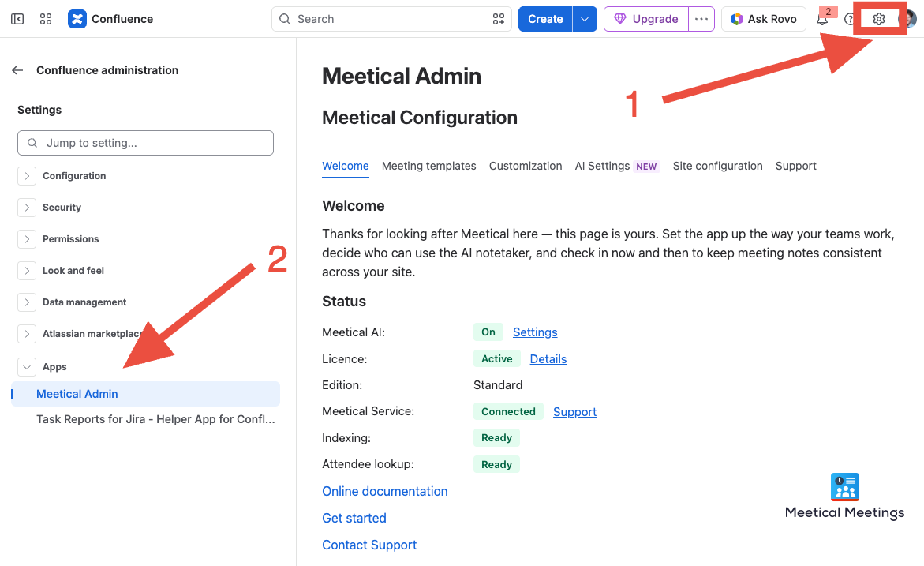
Task: Expand the Data management section
Action: pyautogui.click(x=27, y=302)
